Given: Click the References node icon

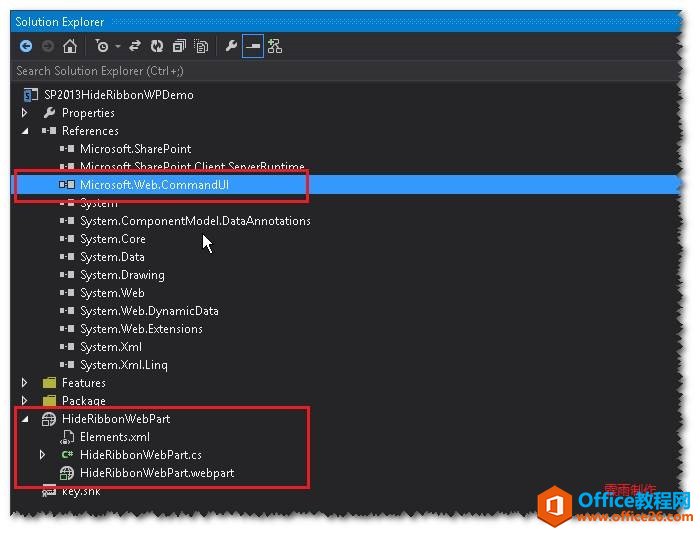Looking at the screenshot, I should click(x=49, y=131).
